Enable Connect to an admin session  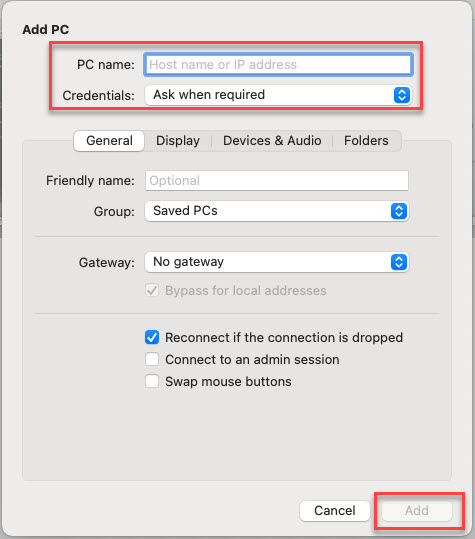tap(152, 360)
